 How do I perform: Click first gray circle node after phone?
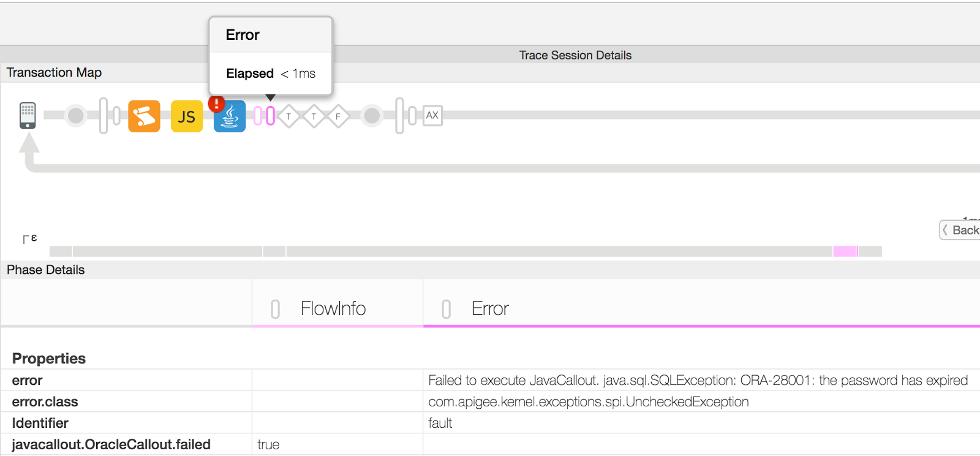point(75,115)
